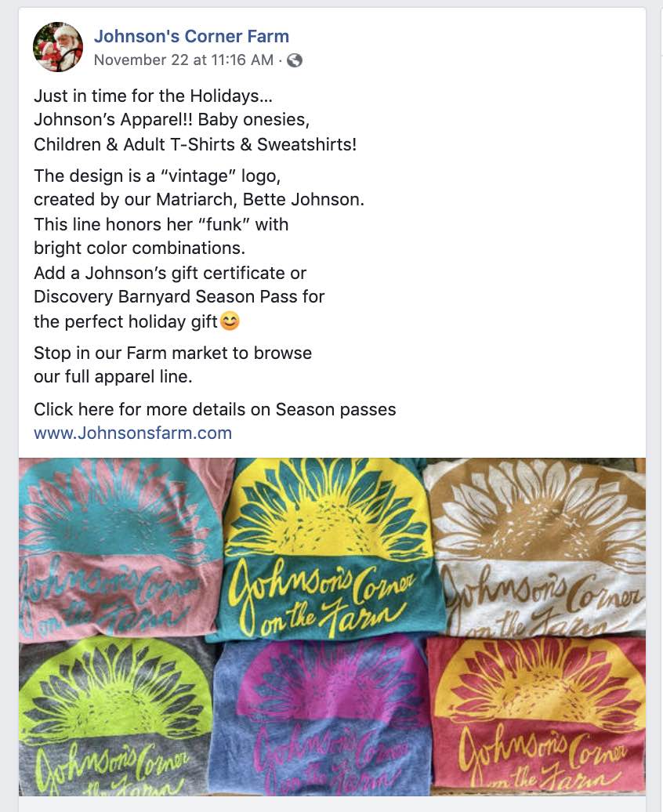Click the gray shirt with lime sunflower
This screenshot has width=663, height=812.
[x=117, y=717]
